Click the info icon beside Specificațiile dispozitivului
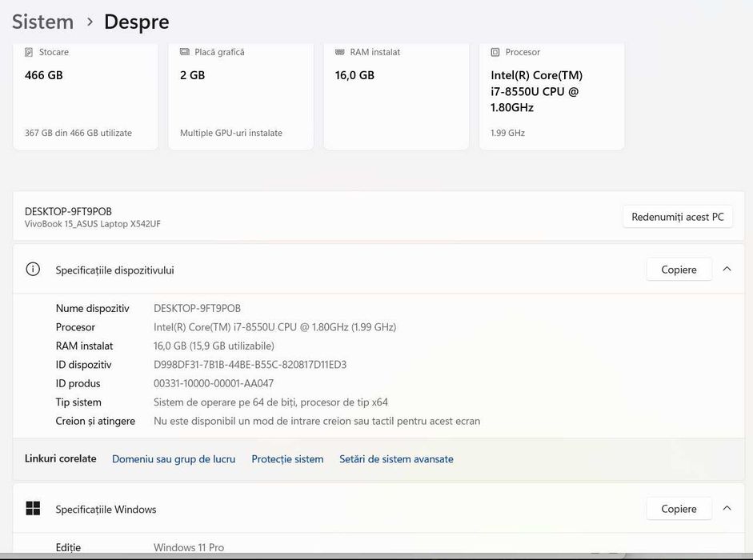Viewport: 753px width, 560px height. [33, 270]
